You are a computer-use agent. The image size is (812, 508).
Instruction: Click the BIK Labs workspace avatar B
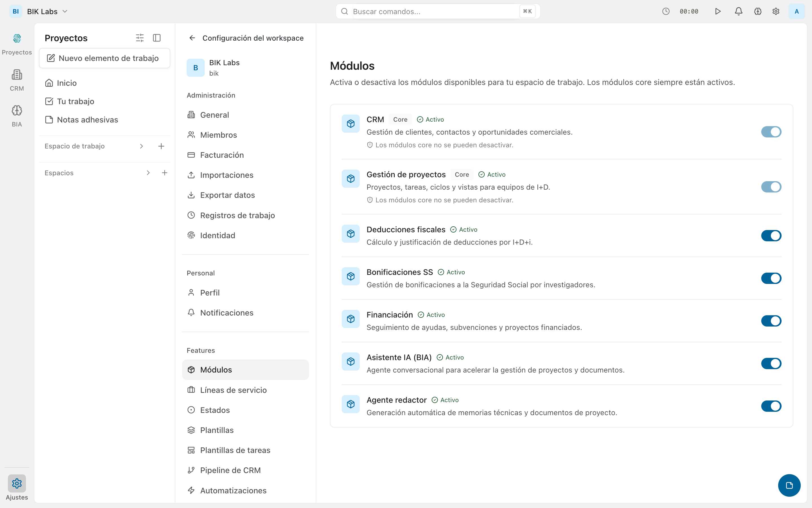196,68
